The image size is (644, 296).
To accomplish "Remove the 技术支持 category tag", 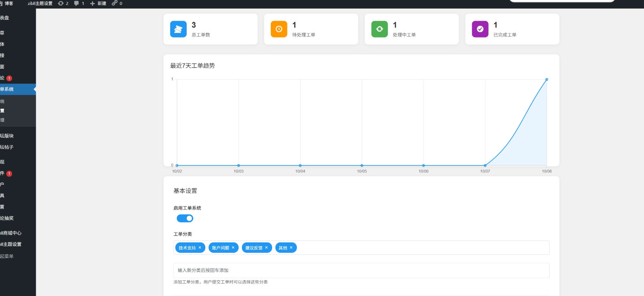I will [x=200, y=247].
